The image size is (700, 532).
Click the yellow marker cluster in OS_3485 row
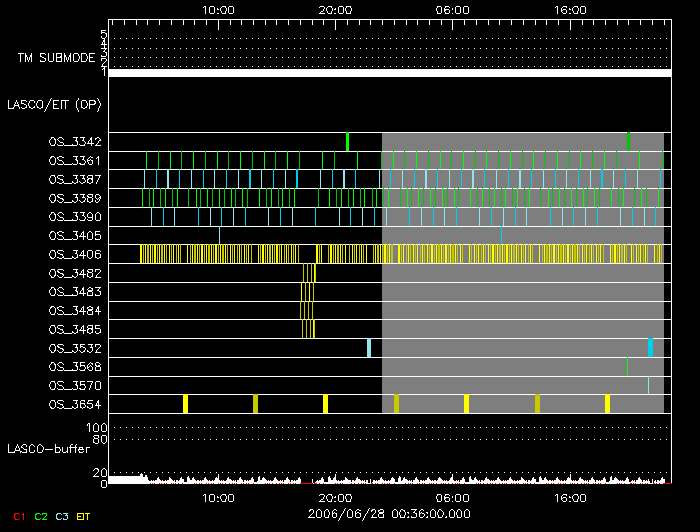307,329
